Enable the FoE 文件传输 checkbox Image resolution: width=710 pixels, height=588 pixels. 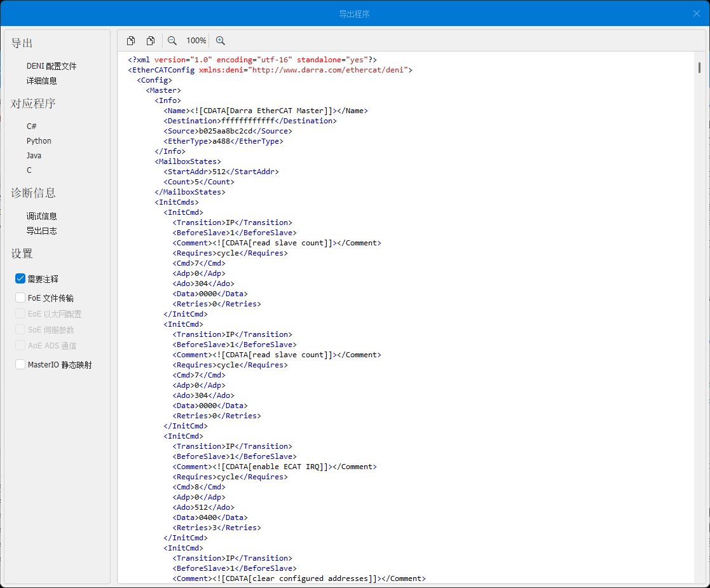click(x=20, y=298)
